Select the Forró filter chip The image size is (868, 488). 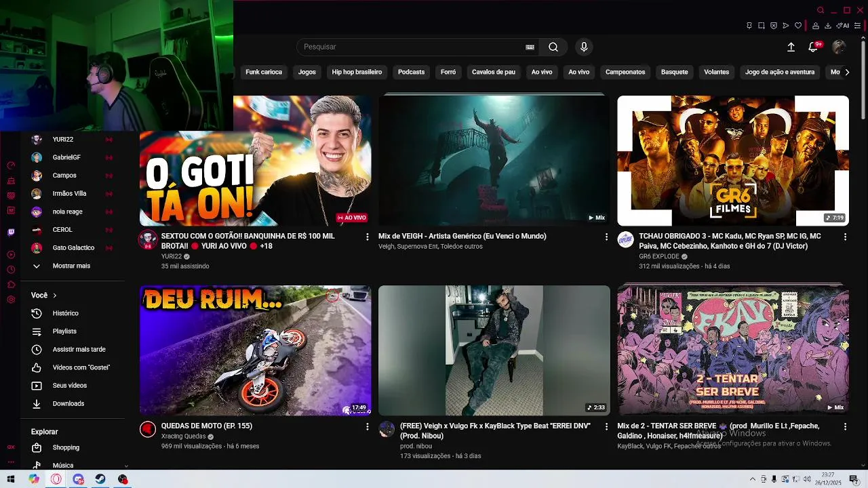(448, 72)
